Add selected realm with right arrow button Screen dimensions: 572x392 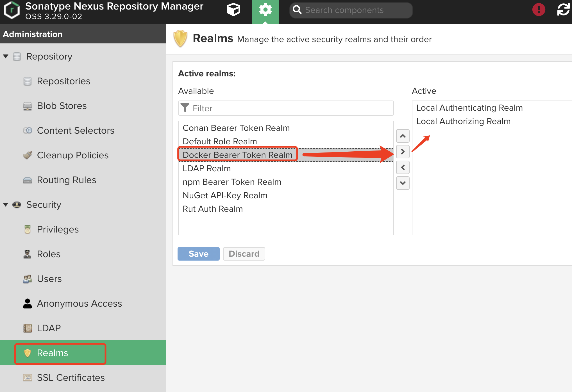(x=403, y=152)
